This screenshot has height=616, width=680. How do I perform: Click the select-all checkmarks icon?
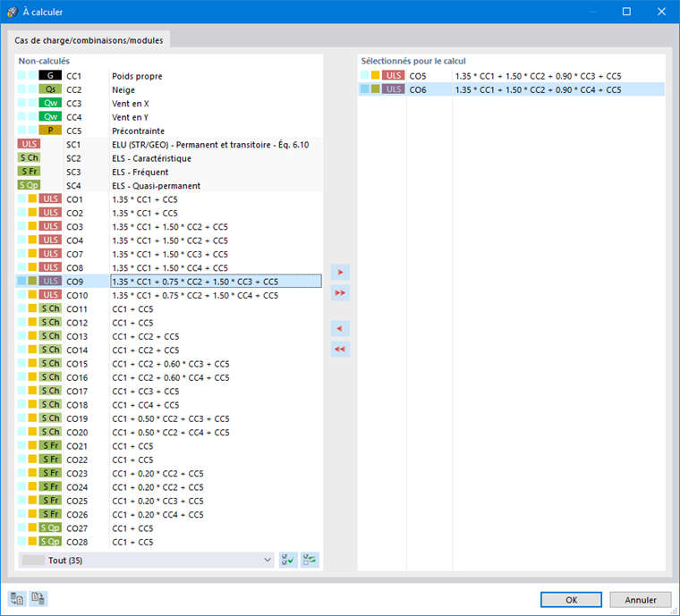point(288,560)
